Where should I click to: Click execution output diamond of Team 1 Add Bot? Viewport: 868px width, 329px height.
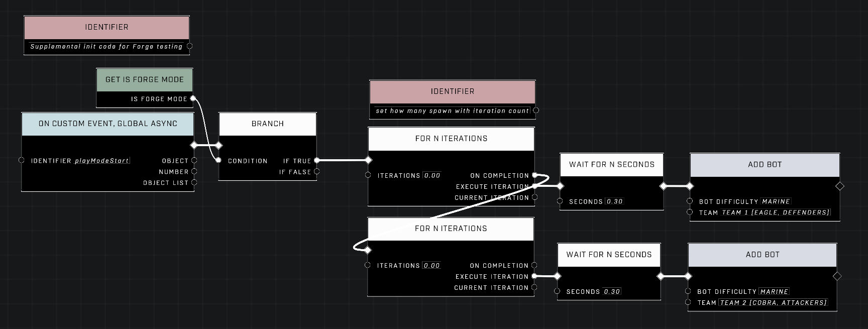pyautogui.click(x=839, y=186)
